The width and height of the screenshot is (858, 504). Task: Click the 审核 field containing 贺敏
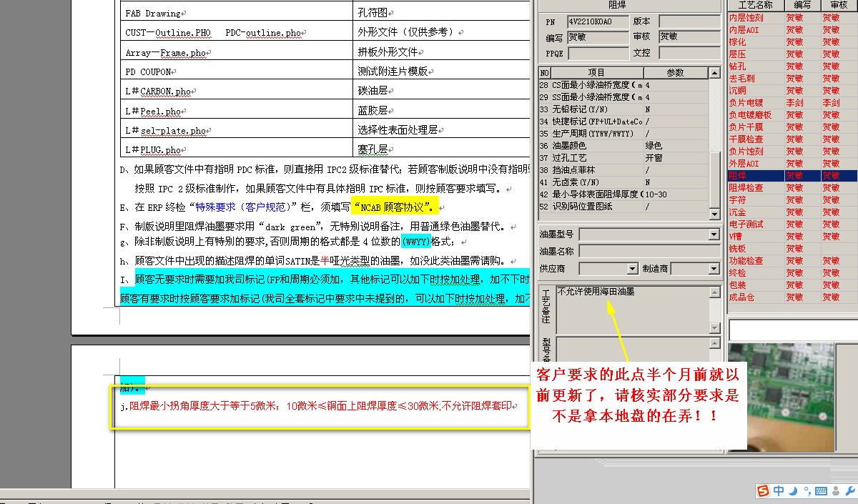click(689, 37)
